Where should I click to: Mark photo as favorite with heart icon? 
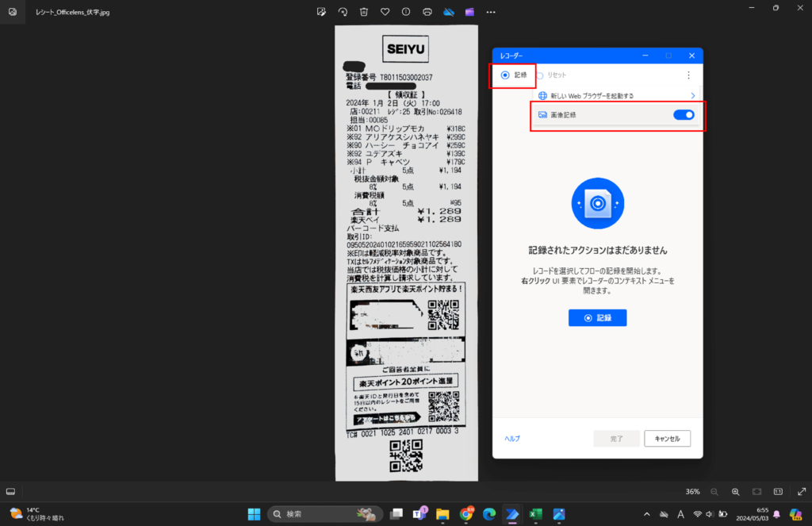[385, 12]
